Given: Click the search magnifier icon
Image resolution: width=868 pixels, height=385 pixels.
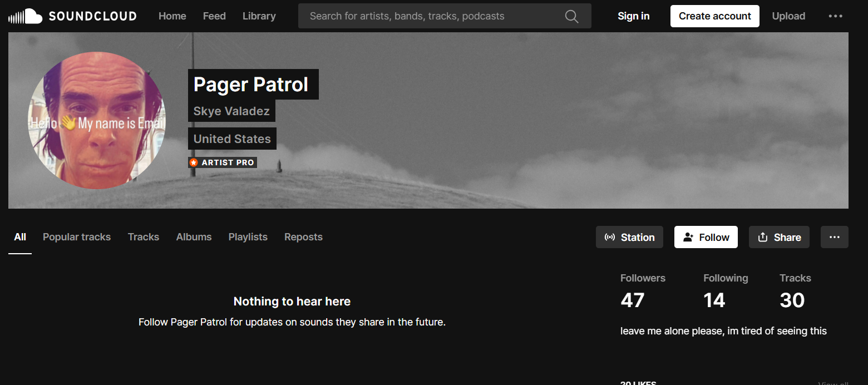Looking at the screenshot, I should 571,16.
